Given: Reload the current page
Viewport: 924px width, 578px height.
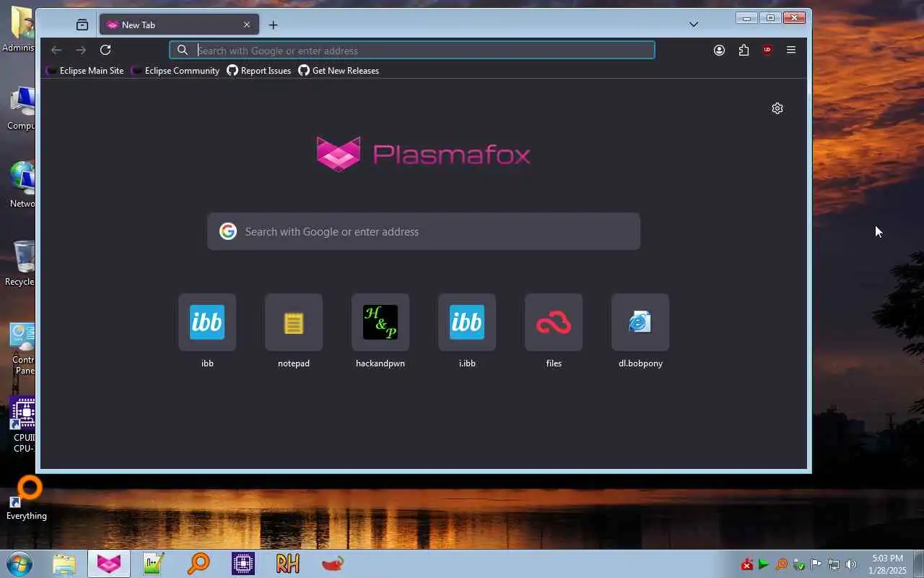Looking at the screenshot, I should (x=105, y=50).
